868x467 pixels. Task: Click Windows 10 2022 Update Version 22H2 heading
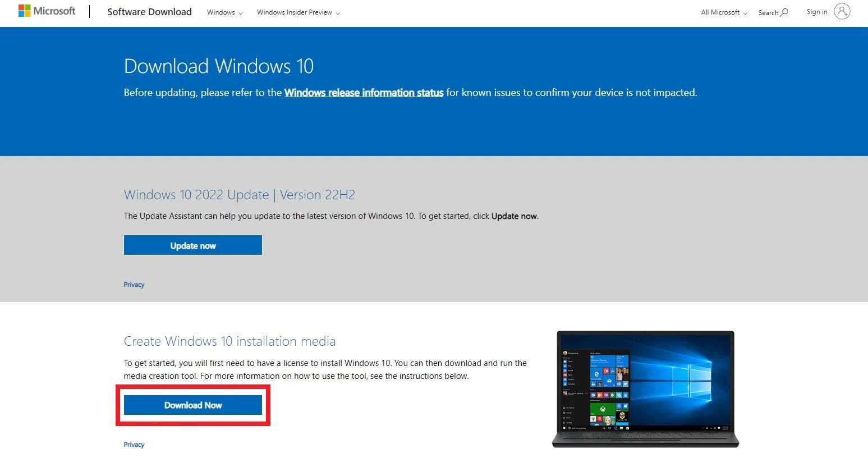(240, 195)
